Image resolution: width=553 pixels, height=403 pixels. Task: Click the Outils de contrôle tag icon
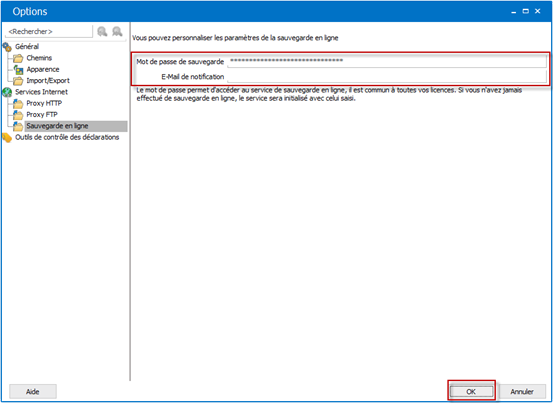(x=7, y=137)
